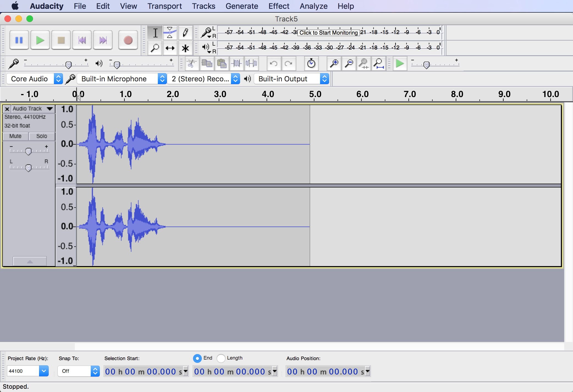Select the Selection (I-beam) tool
The height and width of the screenshot is (392, 573).
click(x=155, y=33)
